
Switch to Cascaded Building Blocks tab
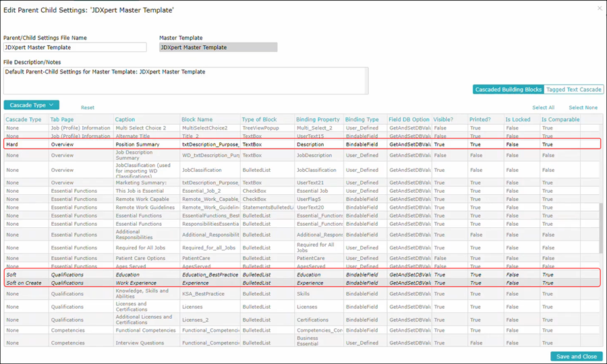pyautogui.click(x=509, y=90)
